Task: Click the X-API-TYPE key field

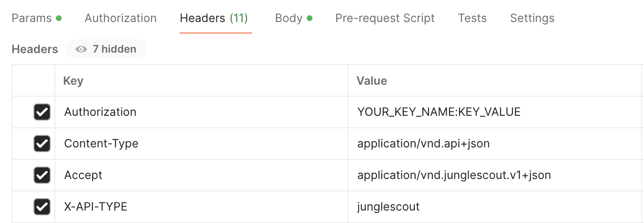Action: pyautogui.click(x=202, y=207)
